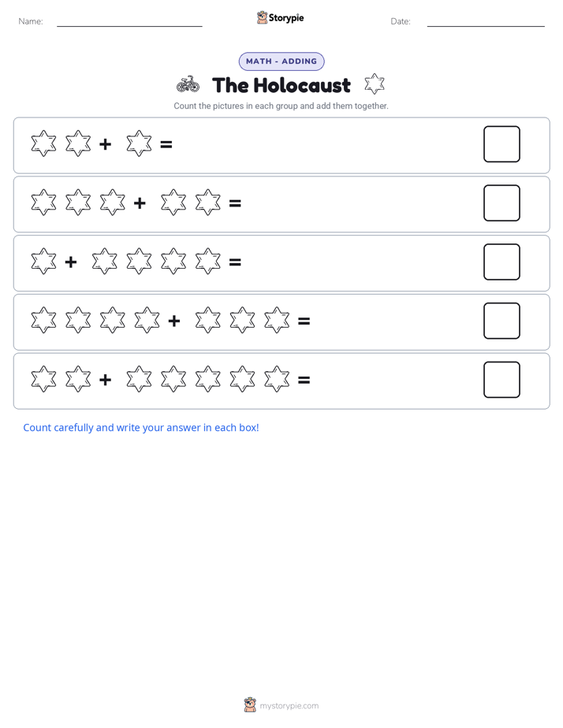
Task: Click the star icon right of the title
Action: [375, 84]
